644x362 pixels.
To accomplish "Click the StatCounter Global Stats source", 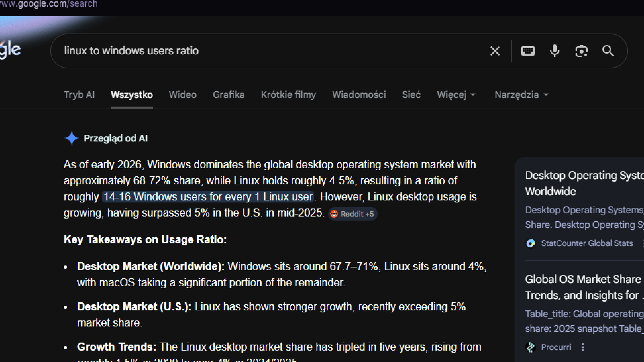I will click(586, 243).
